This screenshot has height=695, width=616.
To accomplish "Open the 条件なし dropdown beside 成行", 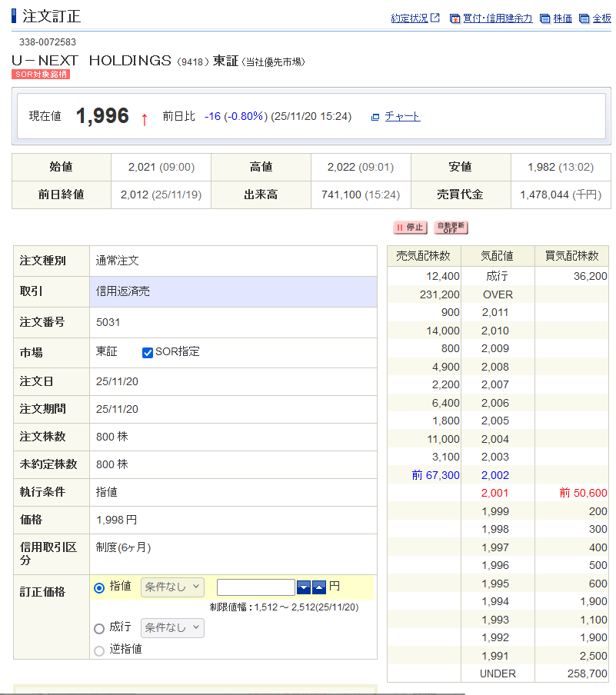I will [x=171, y=628].
